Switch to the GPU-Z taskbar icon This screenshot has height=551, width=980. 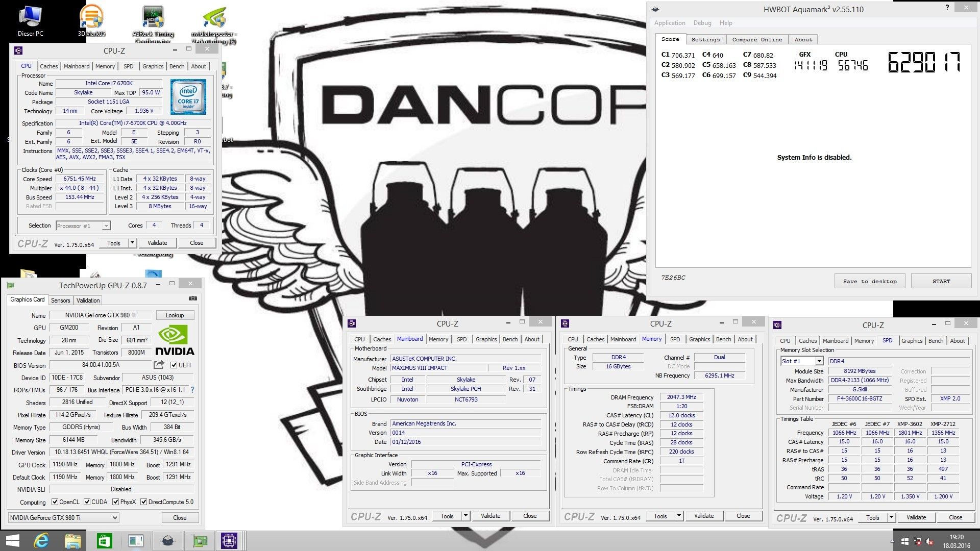tap(200, 541)
